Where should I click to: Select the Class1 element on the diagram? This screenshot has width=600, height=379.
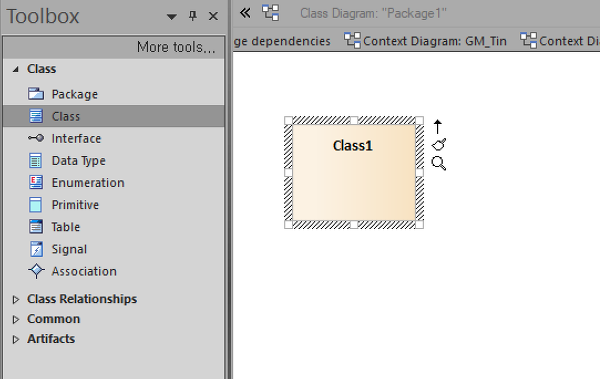[354, 172]
